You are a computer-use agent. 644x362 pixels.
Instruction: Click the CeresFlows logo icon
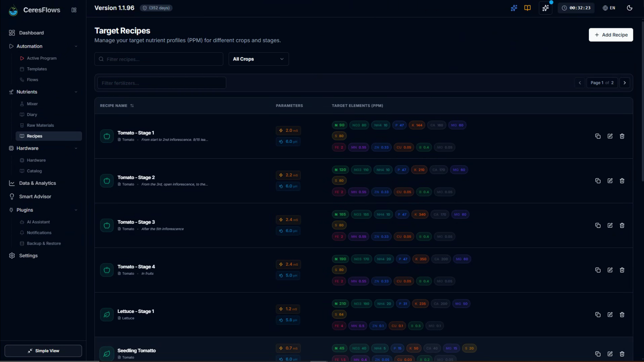coord(13,10)
